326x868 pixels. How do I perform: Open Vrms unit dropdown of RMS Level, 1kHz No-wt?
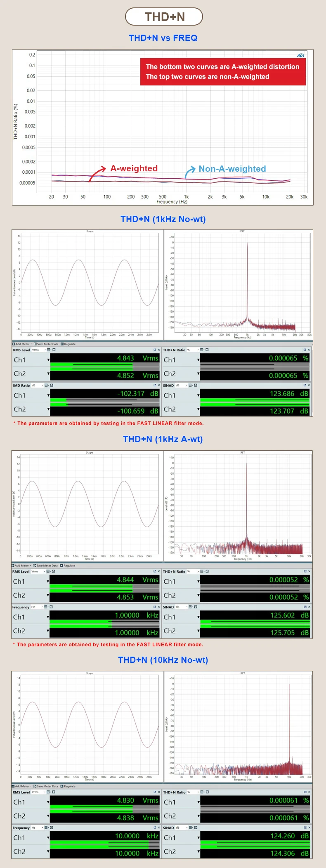[39, 350]
